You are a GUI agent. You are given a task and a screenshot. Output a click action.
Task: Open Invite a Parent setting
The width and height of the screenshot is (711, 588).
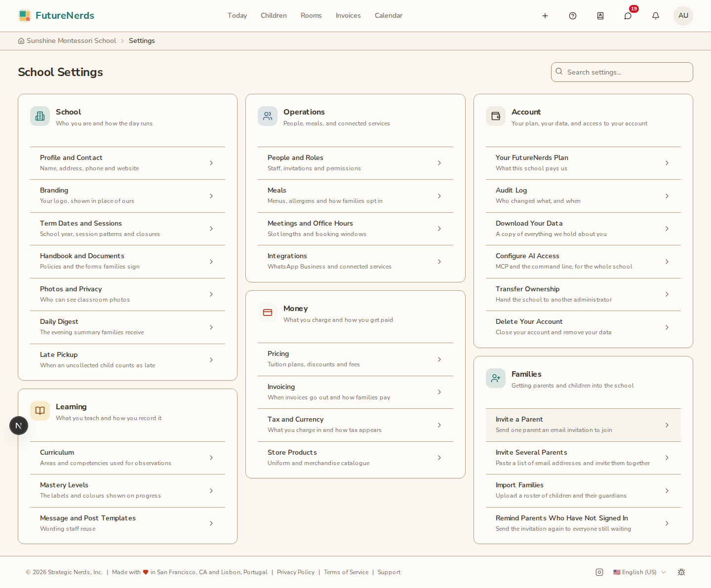[583, 425]
